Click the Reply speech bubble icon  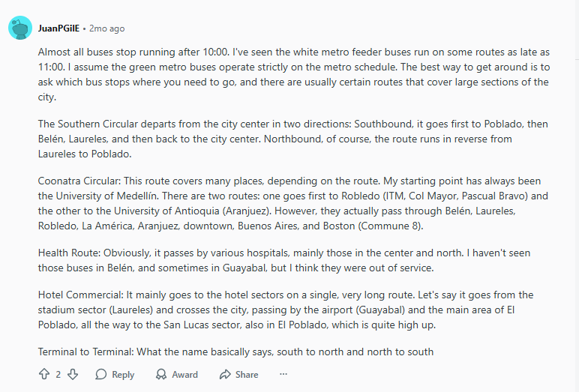click(x=100, y=374)
